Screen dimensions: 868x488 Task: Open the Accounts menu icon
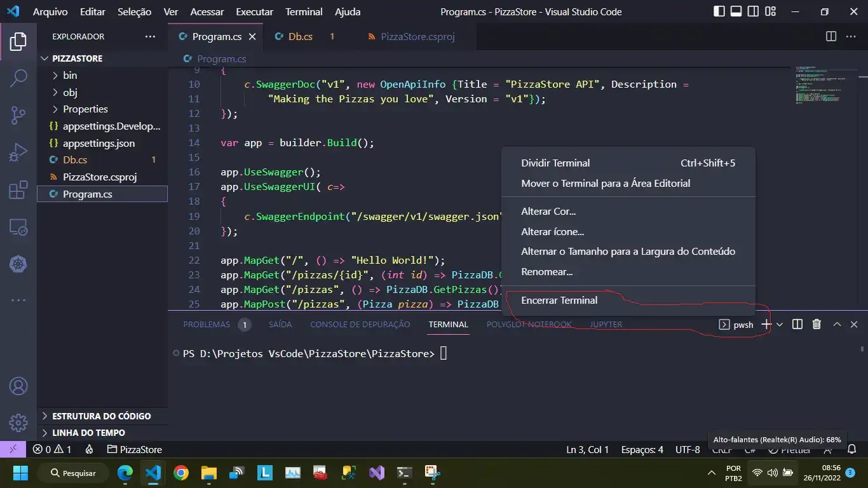pyautogui.click(x=18, y=386)
